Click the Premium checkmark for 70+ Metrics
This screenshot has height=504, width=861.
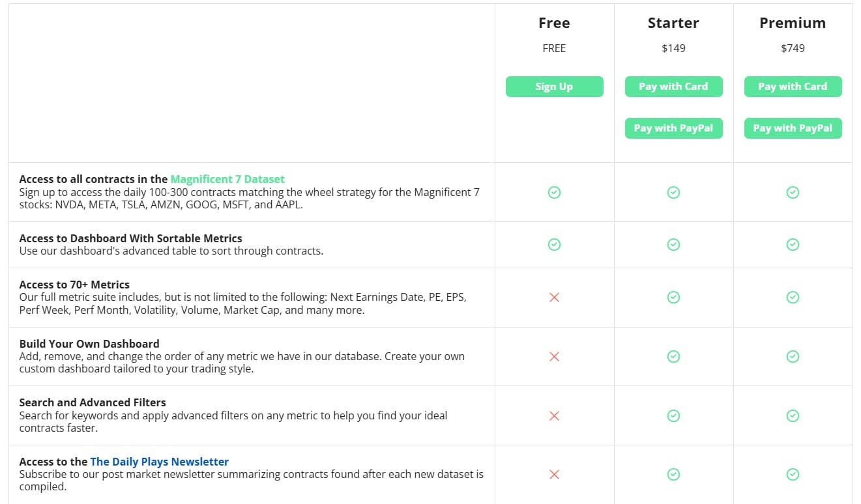[793, 297]
